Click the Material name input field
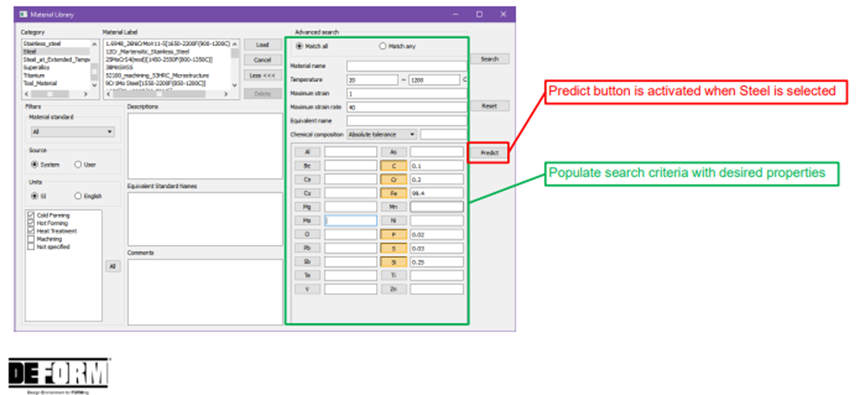 point(407,66)
